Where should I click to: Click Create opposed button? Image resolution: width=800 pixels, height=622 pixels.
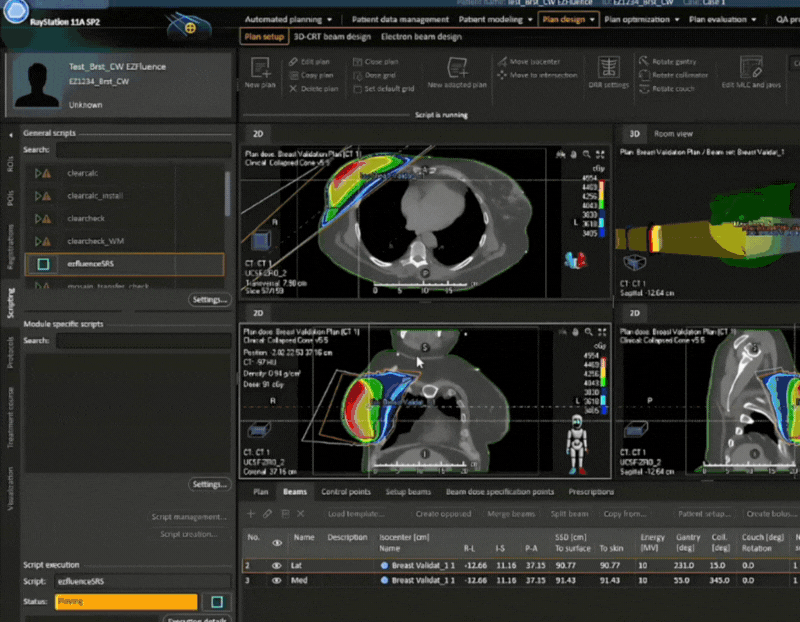[x=443, y=514]
